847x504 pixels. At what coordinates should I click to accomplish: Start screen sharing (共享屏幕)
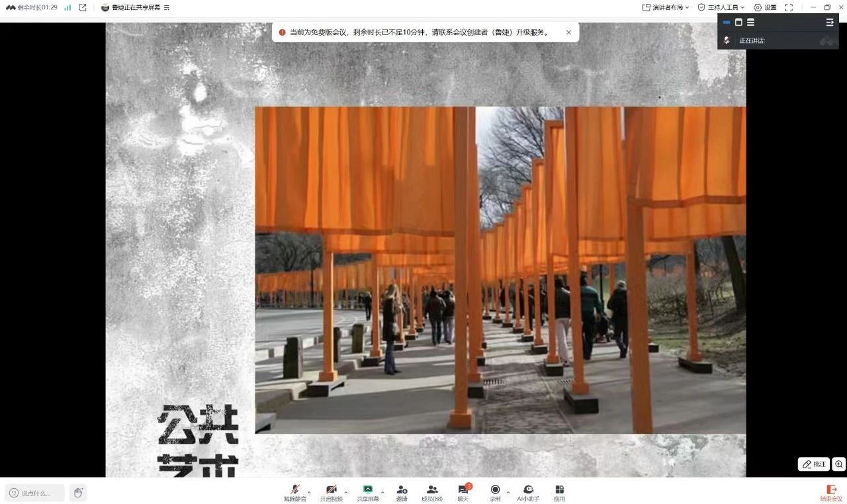(368, 492)
